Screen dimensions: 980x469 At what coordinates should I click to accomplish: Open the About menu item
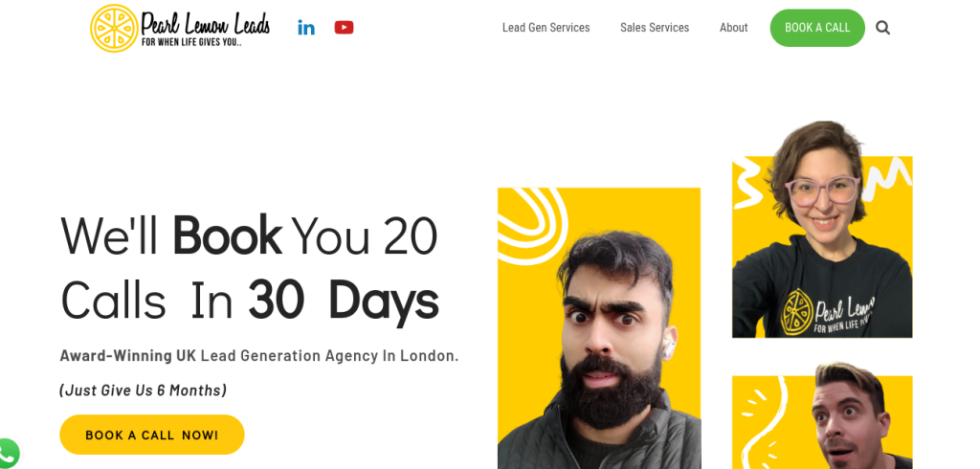pos(733,28)
